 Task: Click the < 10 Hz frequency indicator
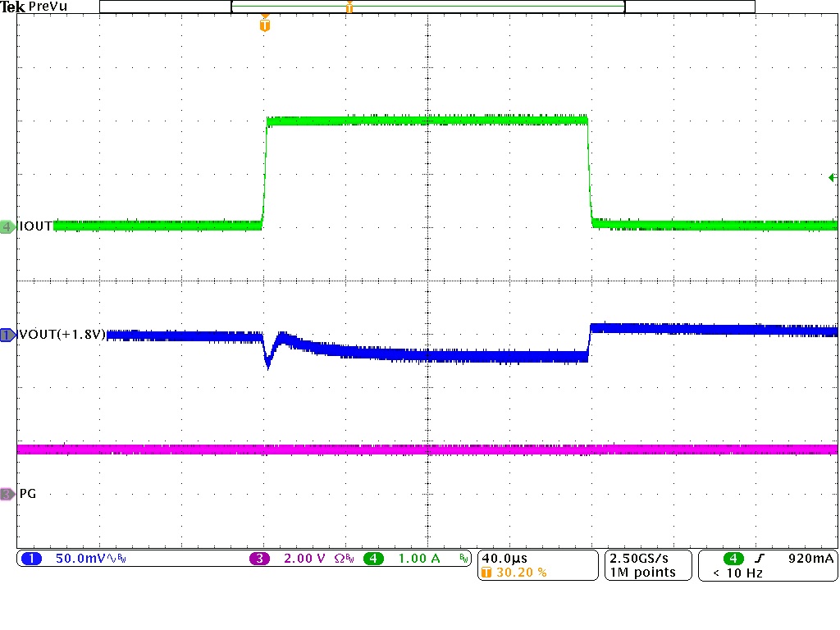737,572
